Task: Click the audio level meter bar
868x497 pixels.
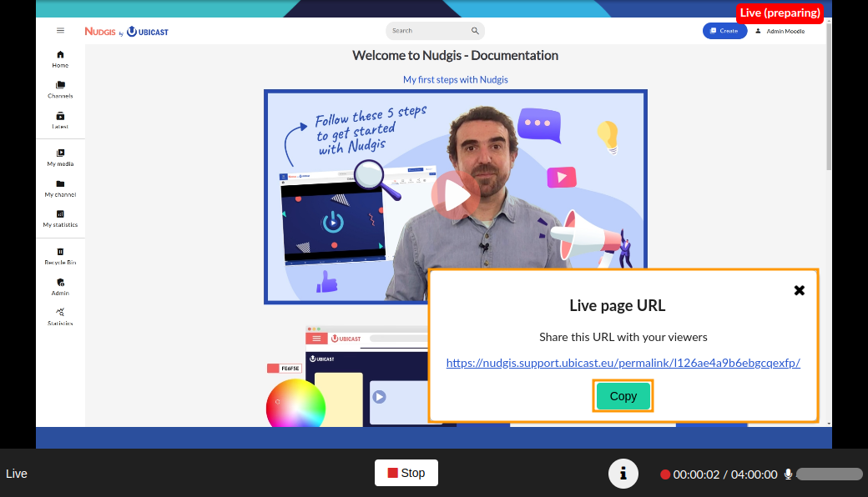Action: 830,474
